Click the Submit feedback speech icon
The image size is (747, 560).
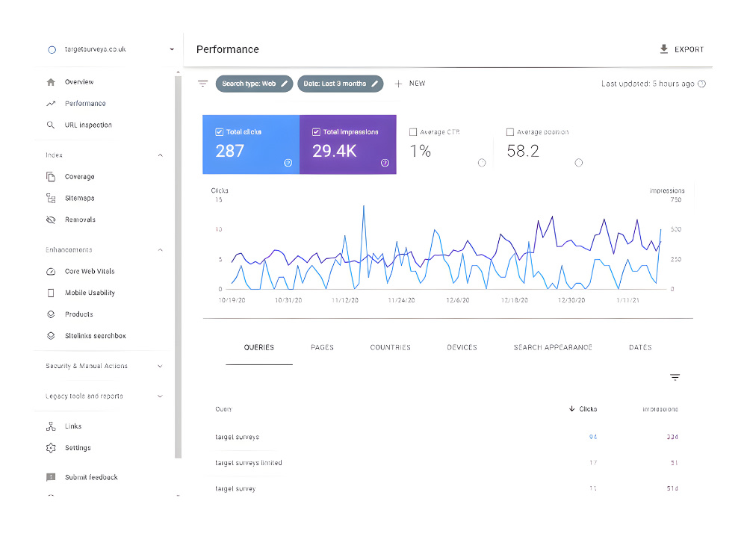pos(51,477)
